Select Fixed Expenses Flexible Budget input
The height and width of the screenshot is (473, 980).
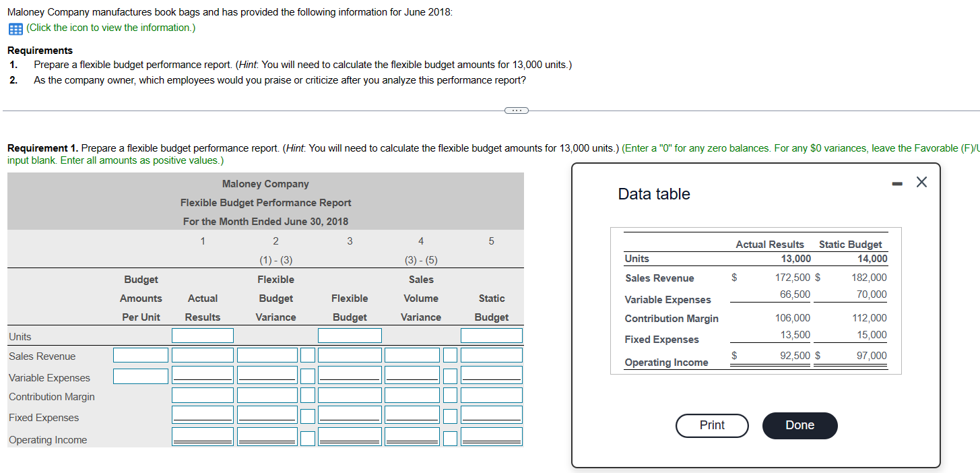(350, 415)
